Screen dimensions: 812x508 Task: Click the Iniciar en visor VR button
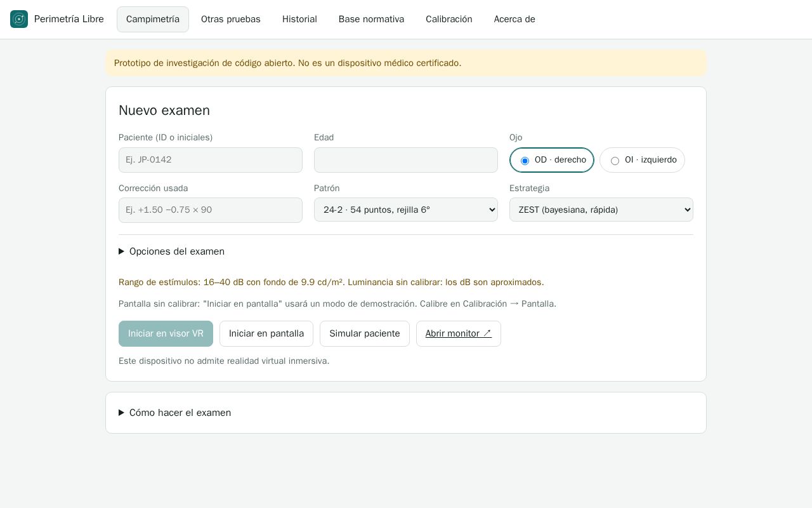166,333
